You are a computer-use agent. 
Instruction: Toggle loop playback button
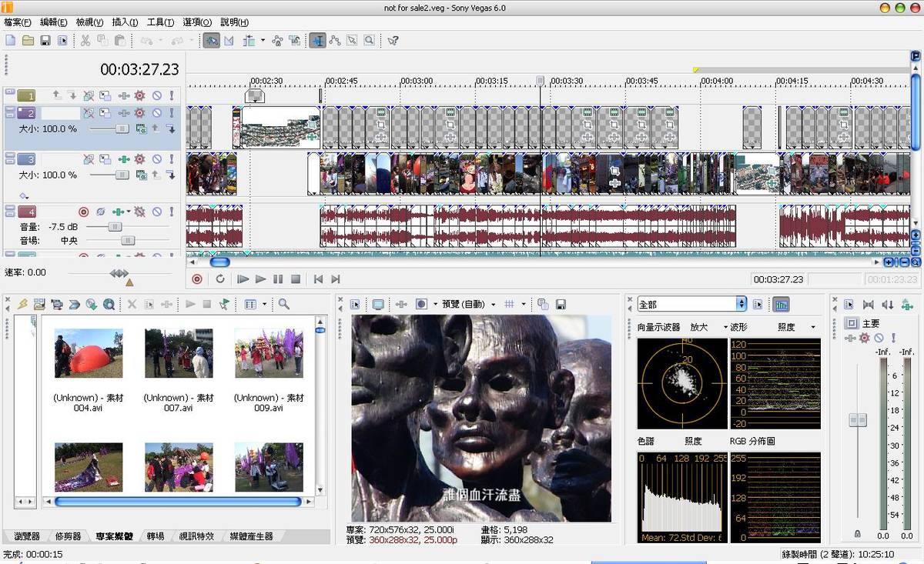coord(220,279)
